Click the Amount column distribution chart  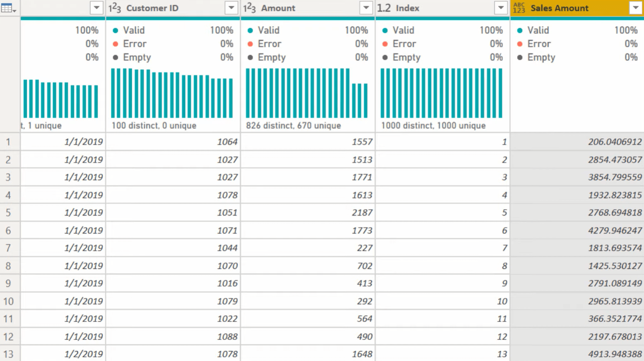click(307, 93)
